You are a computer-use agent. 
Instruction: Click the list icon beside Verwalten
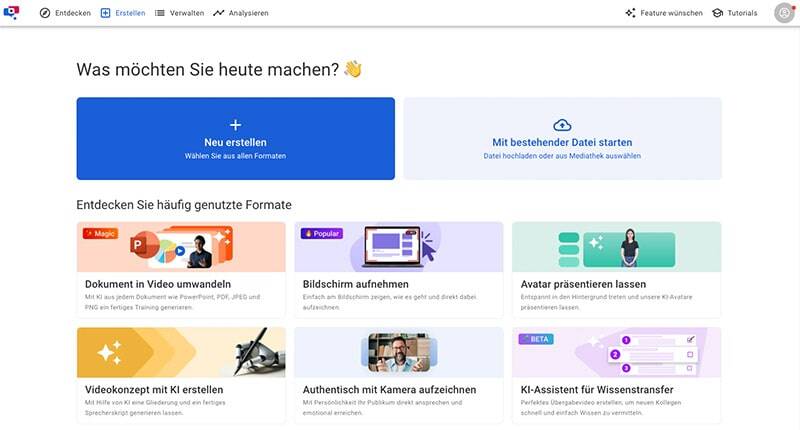click(x=160, y=13)
